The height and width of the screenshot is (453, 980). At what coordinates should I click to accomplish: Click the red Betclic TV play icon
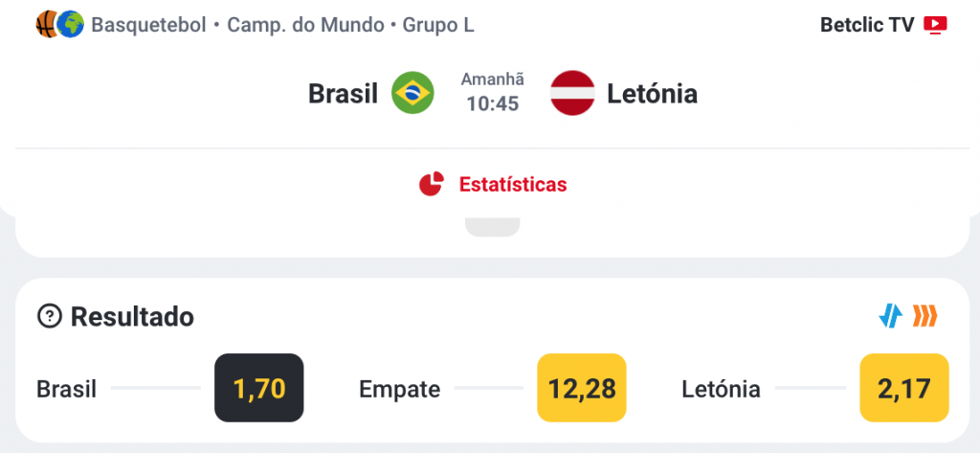point(935,25)
